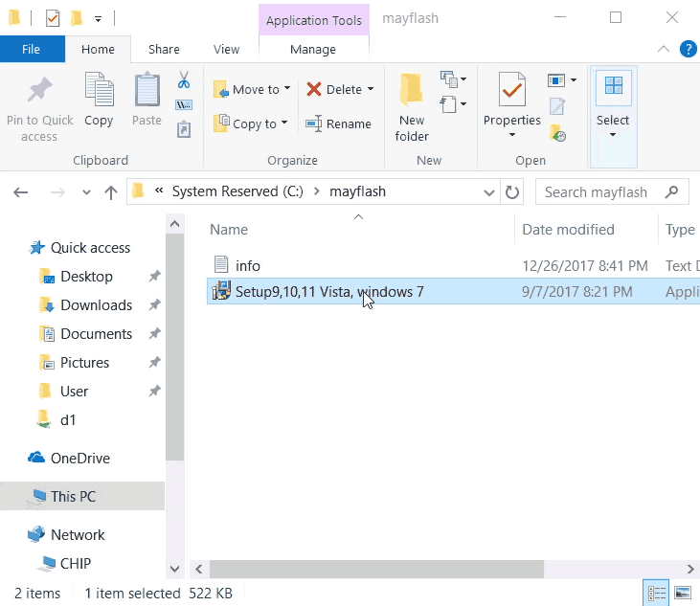Click horizontal scrollbar right arrow

690,570
